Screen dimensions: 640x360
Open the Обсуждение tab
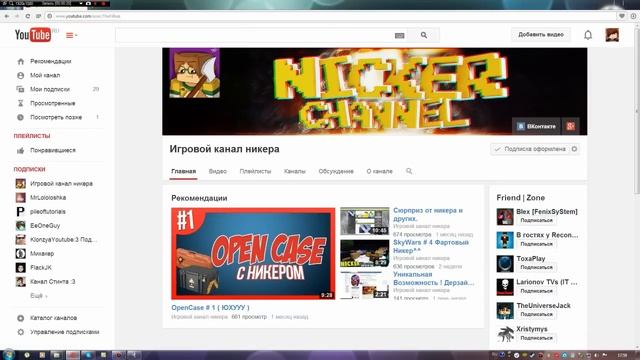click(x=336, y=171)
